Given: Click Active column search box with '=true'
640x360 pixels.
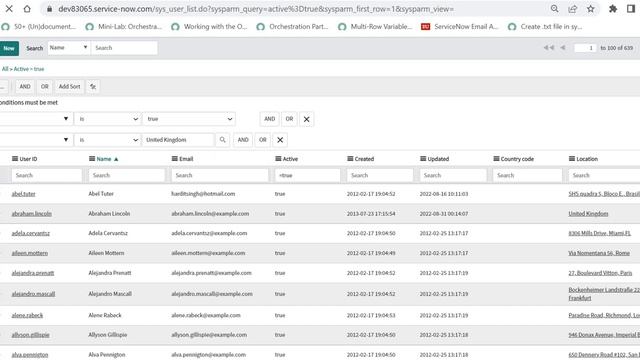Looking at the screenshot, I should (x=308, y=175).
